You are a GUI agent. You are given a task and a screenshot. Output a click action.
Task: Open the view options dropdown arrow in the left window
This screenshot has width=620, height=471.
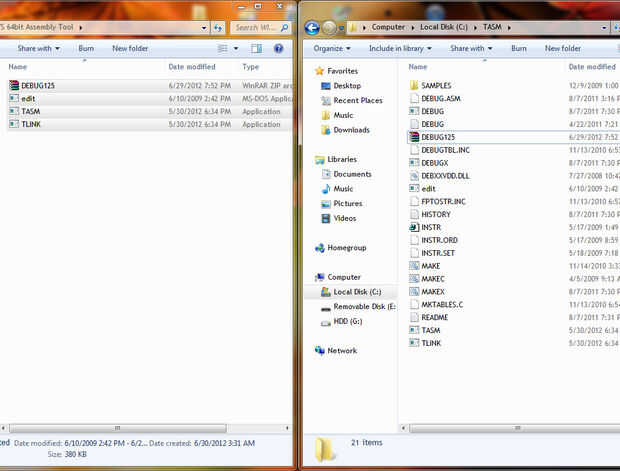pos(236,49)
